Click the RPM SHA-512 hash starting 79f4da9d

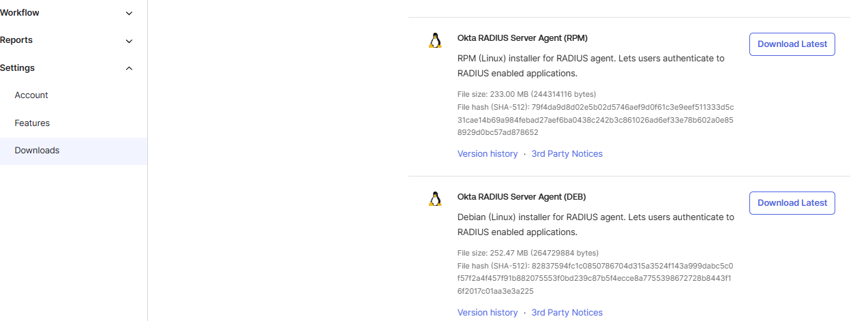point(595,120)
